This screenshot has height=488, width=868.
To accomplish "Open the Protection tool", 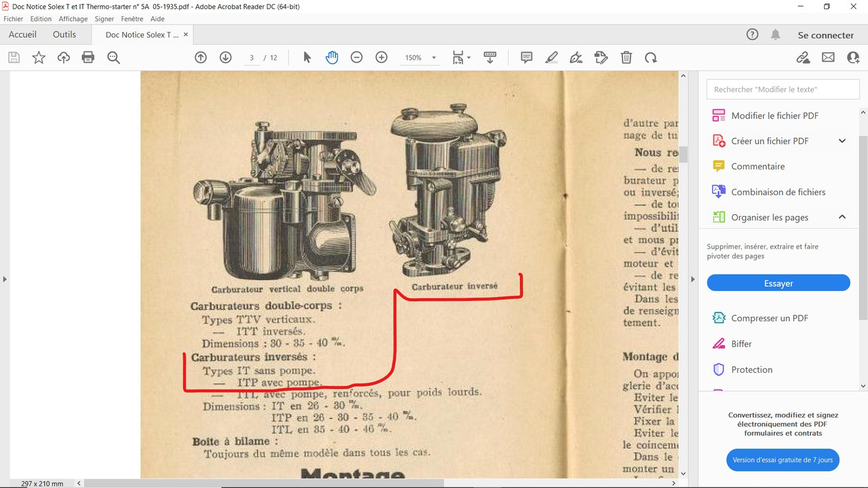I will [x=751, y=370].
